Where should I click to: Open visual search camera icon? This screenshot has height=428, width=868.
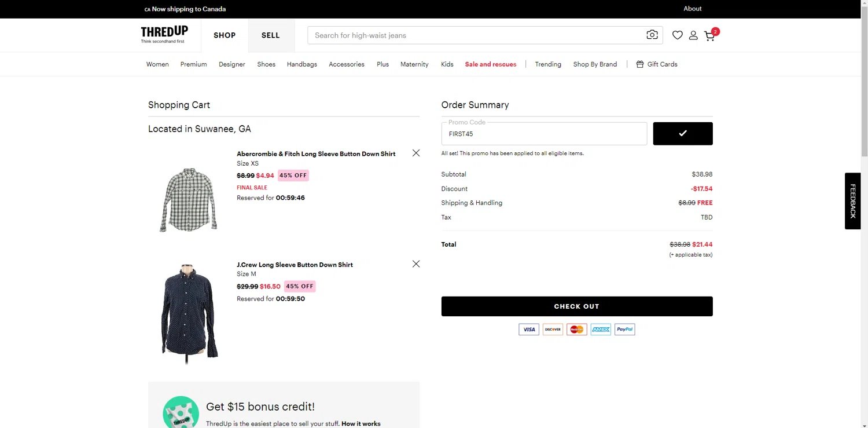(x=652, y=35)
